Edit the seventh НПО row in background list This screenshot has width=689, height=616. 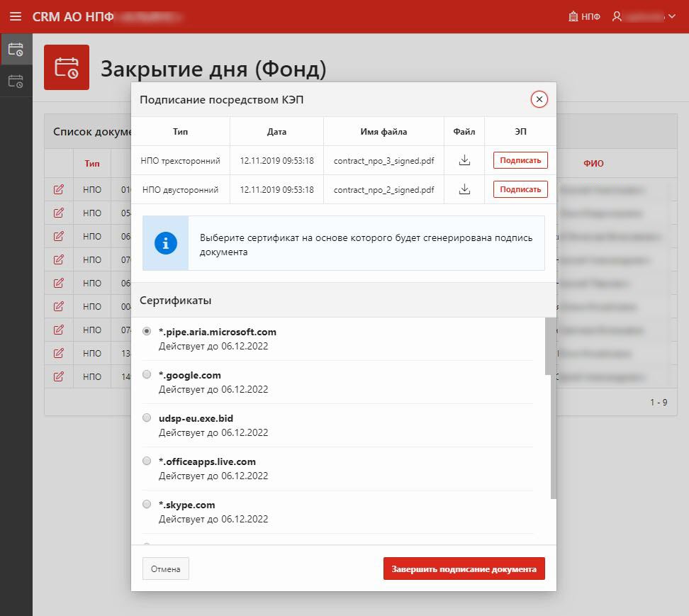point(58,330)
